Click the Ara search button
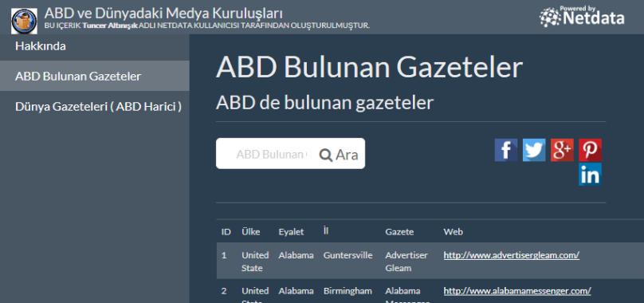 click(x=339, y=155)
